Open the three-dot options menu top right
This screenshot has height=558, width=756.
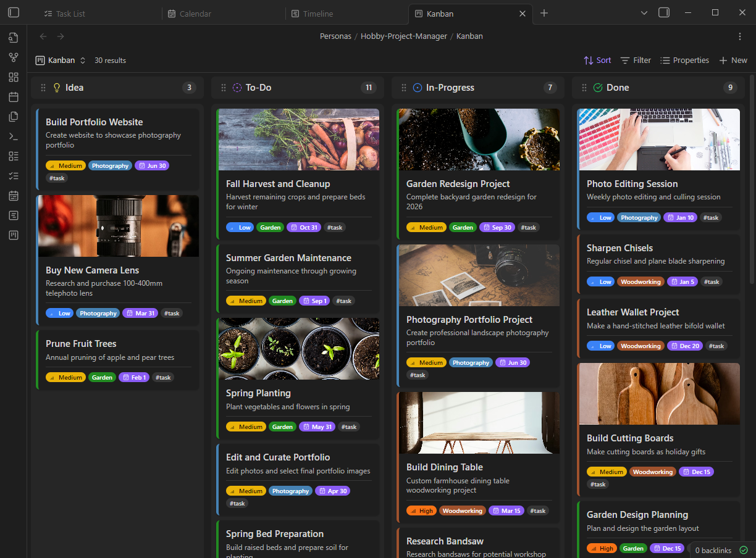(740, 36)
